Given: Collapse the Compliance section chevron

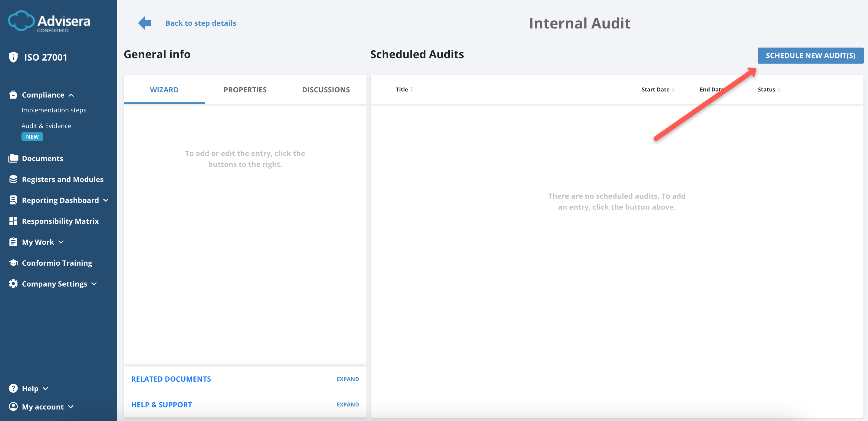Looking at the screenshot, I should coord(71,95).
